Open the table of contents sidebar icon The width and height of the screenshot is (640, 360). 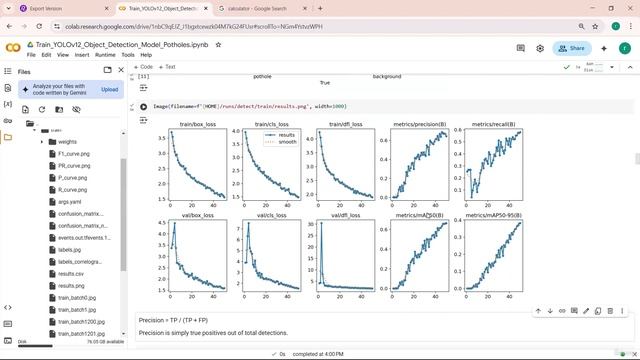coord(8,71)
